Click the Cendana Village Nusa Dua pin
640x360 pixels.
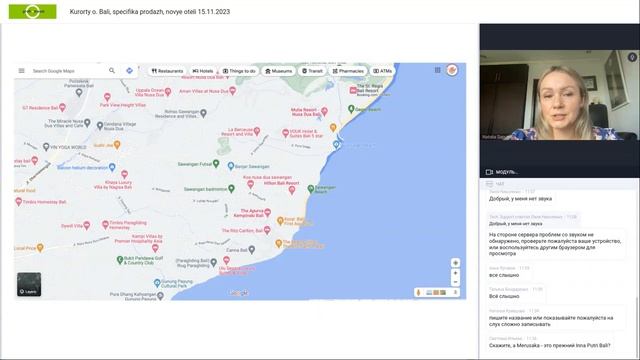100,126
